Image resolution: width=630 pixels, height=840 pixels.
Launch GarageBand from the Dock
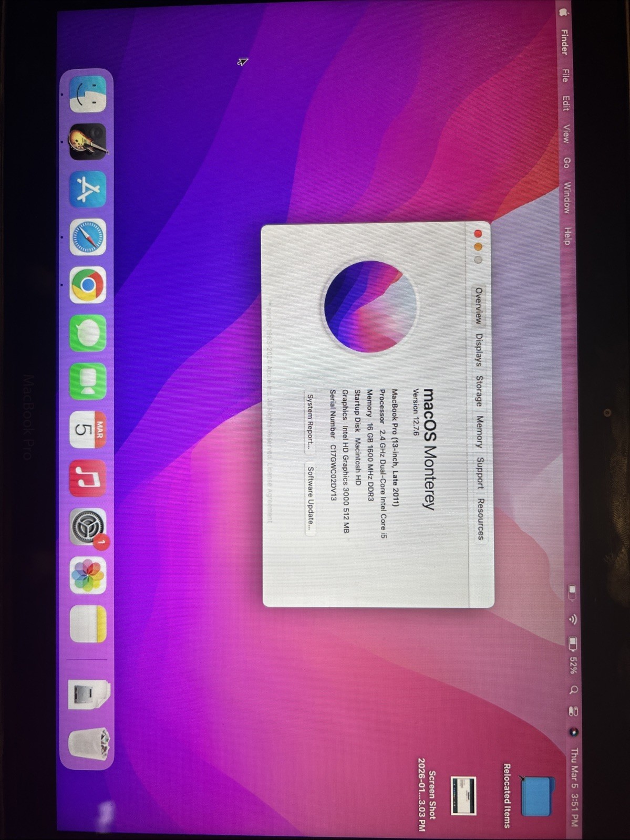[88, 142]
